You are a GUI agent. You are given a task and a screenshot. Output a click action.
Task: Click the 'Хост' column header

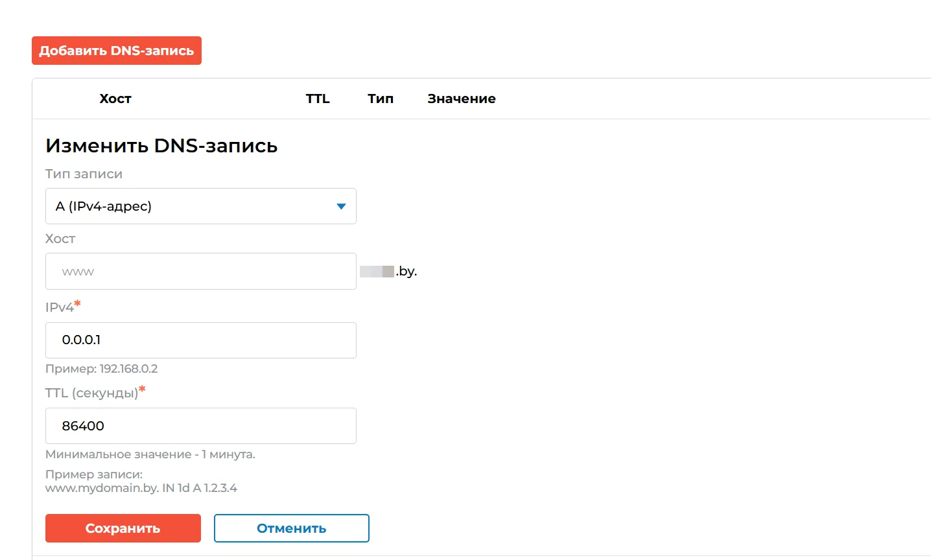[115, 99]
